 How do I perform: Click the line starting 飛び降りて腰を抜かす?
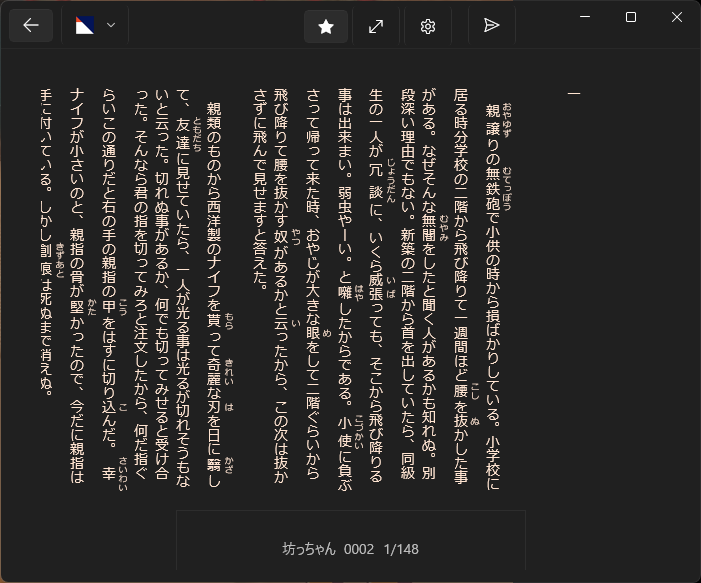281,286
